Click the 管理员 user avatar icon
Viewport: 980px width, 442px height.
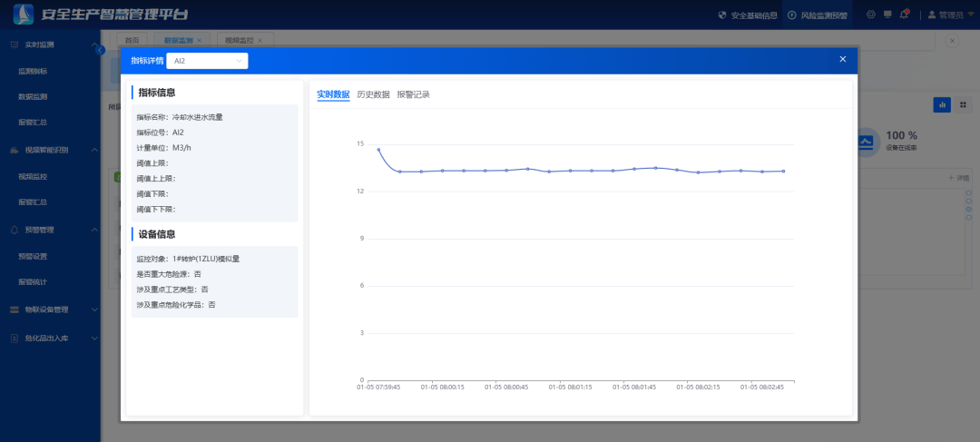(x=932, y=15)
